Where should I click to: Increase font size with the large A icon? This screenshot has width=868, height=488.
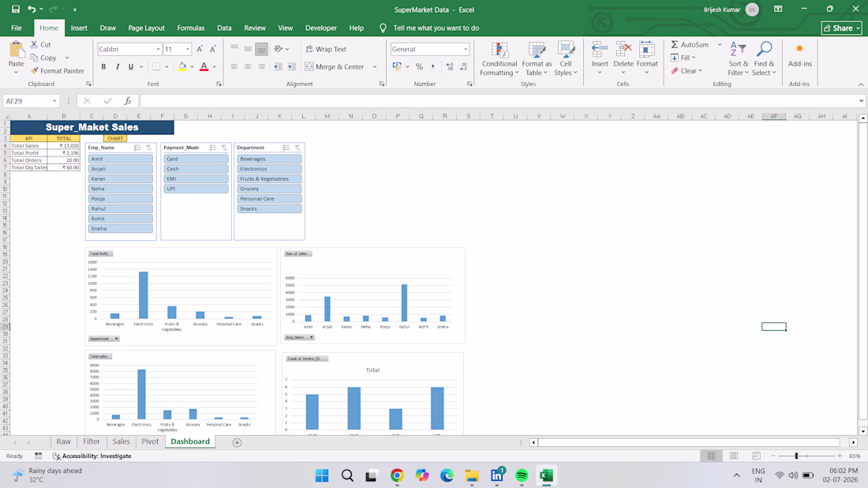[200, 49]
